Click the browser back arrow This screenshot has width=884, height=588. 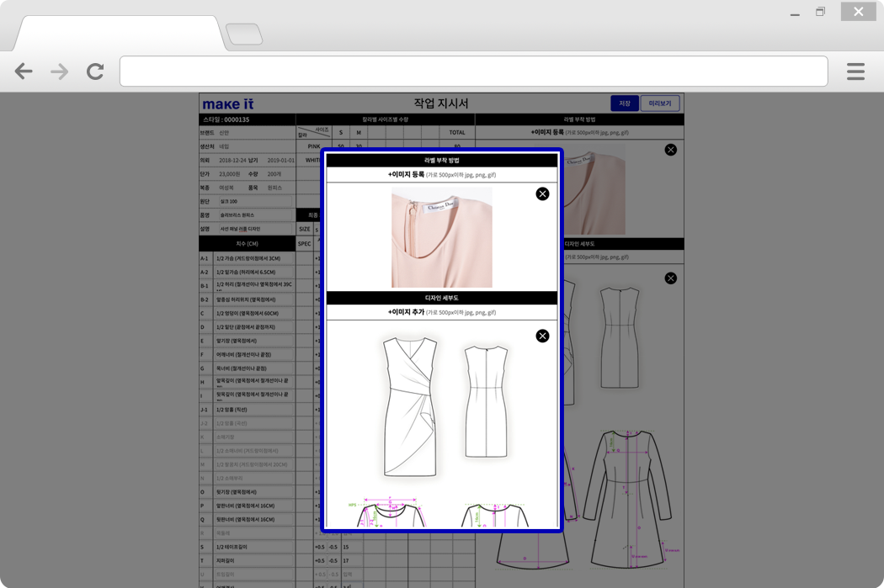click(24, 72)
